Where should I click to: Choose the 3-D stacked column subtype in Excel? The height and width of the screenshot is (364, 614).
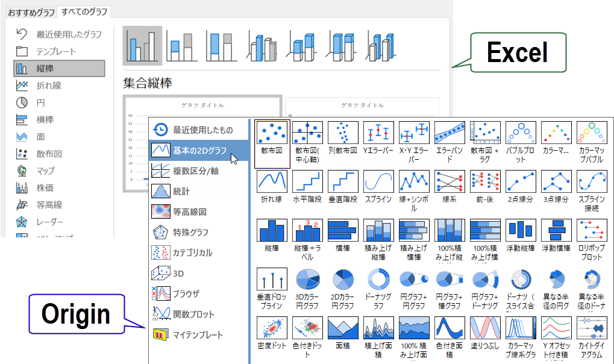click(301, 46)
